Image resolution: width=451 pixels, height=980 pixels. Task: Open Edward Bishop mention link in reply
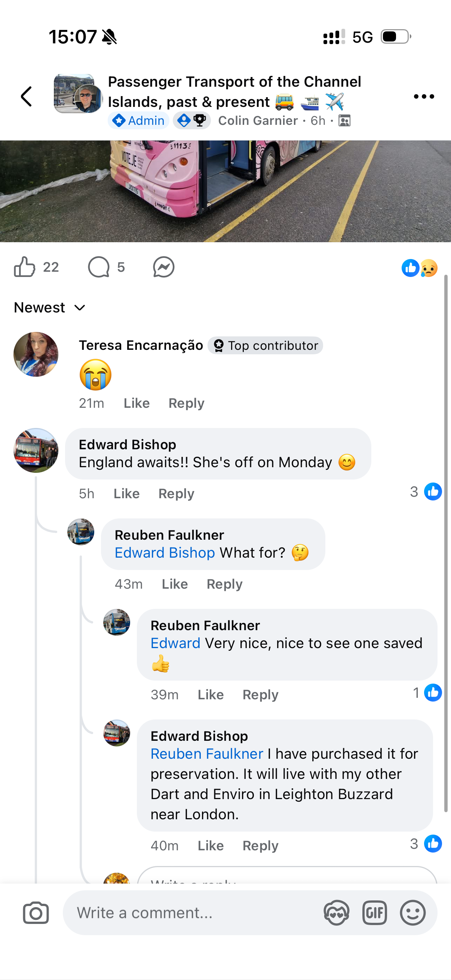tap(165, 552)
